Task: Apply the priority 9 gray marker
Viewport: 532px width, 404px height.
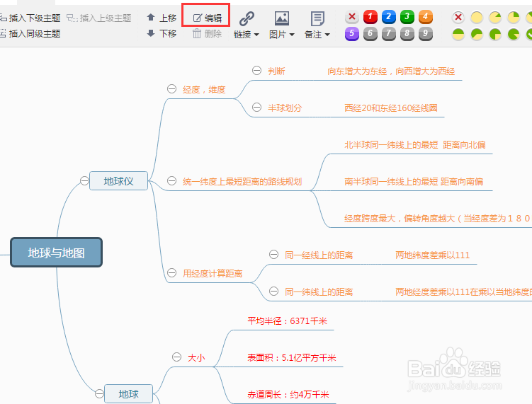Action: [426, 34]
